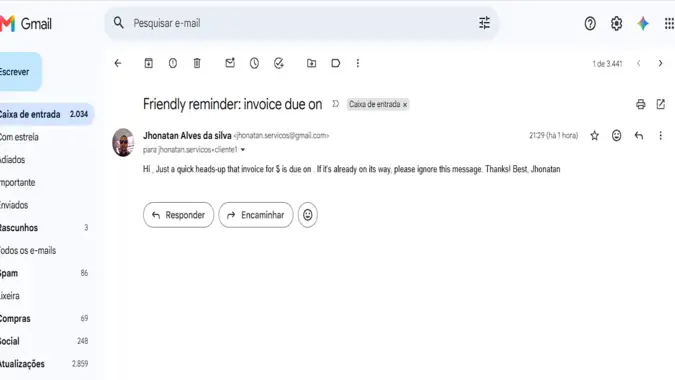
Task: Open message more-options menu
Action: click(x=660, y=136)
